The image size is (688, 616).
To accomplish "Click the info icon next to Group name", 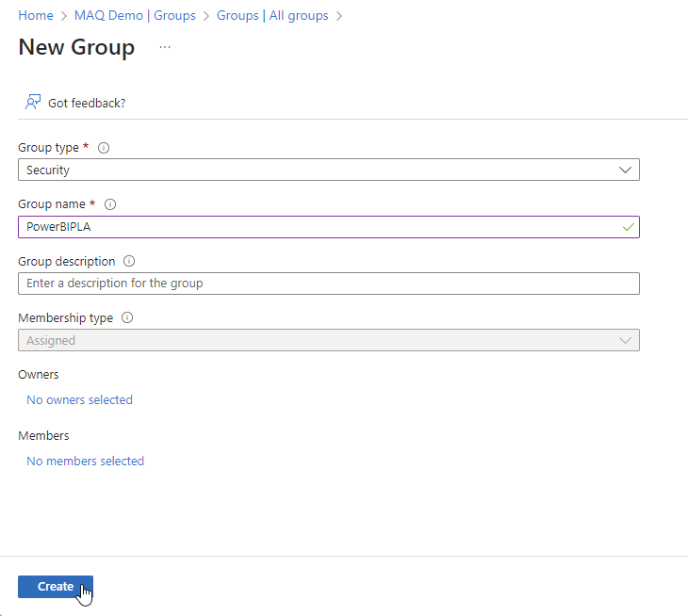I will click(x=110, y=204).
